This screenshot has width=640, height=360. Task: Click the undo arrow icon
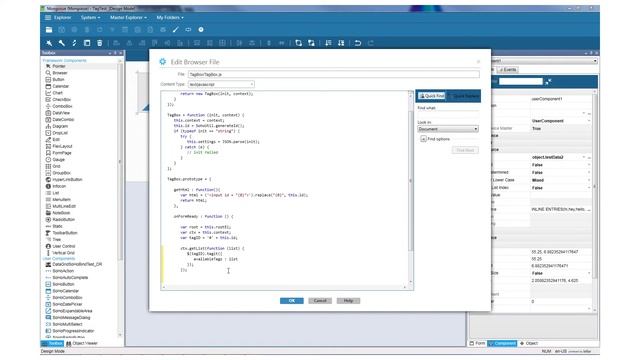tap(358, 43)
